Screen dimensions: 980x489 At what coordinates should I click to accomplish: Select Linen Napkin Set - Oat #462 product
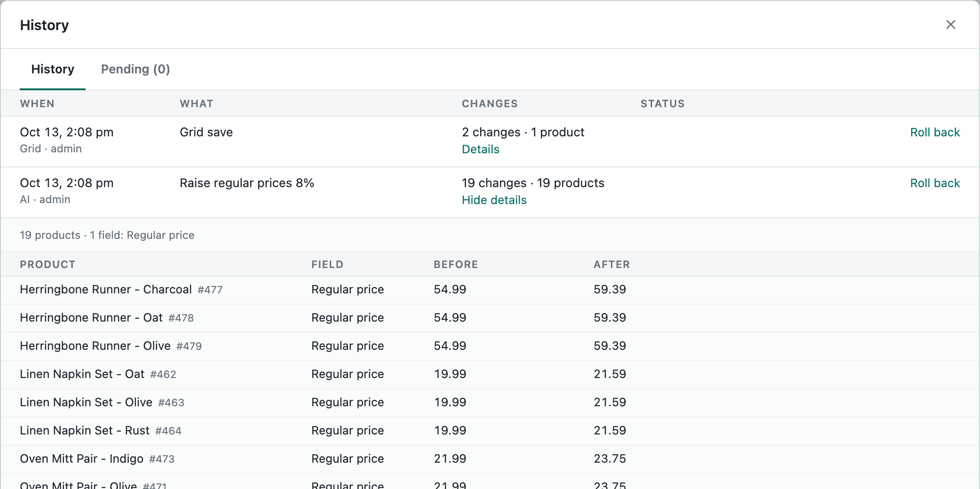[98, 374]
